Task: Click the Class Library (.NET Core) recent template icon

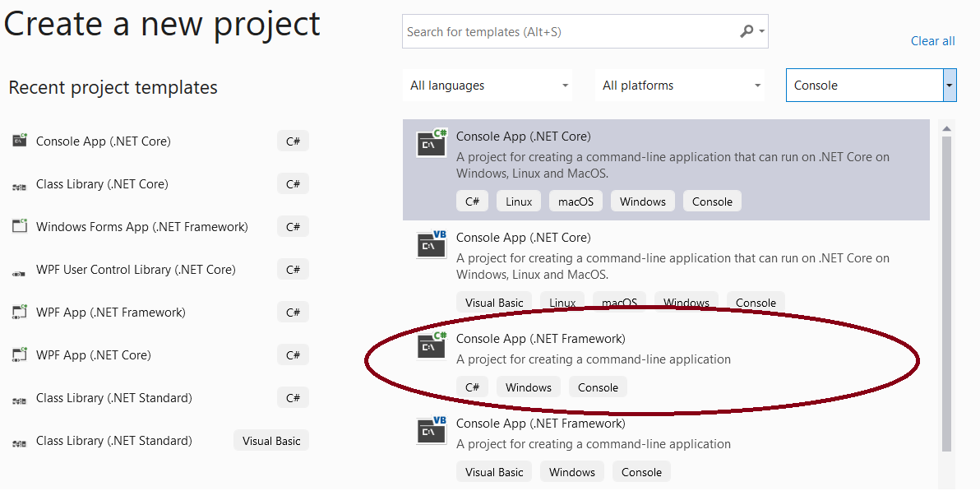Action: pos(20,186)
